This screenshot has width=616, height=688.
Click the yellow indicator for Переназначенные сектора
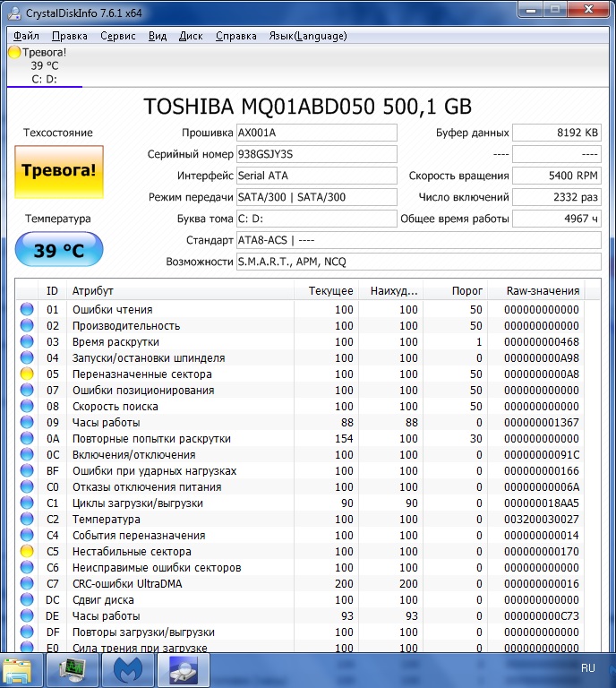click(27, 374)
